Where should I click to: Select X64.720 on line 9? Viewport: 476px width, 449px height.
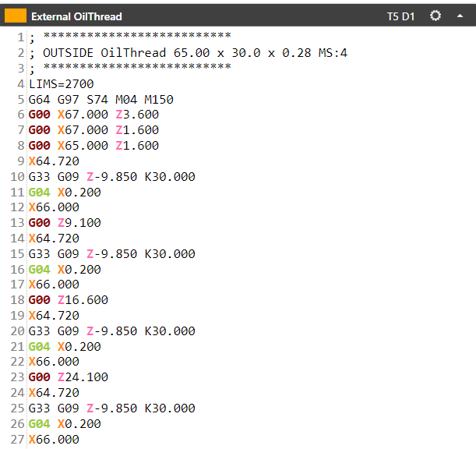(54, 161)
